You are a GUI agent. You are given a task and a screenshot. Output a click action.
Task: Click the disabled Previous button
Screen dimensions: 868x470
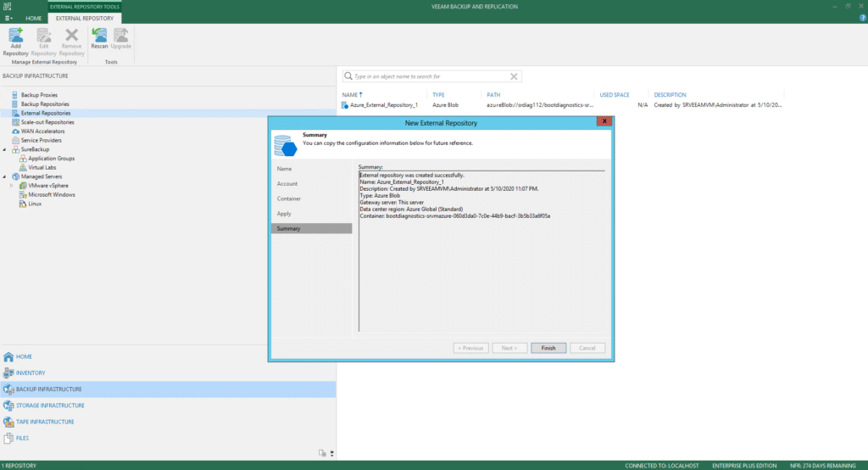tap(471, 348)
